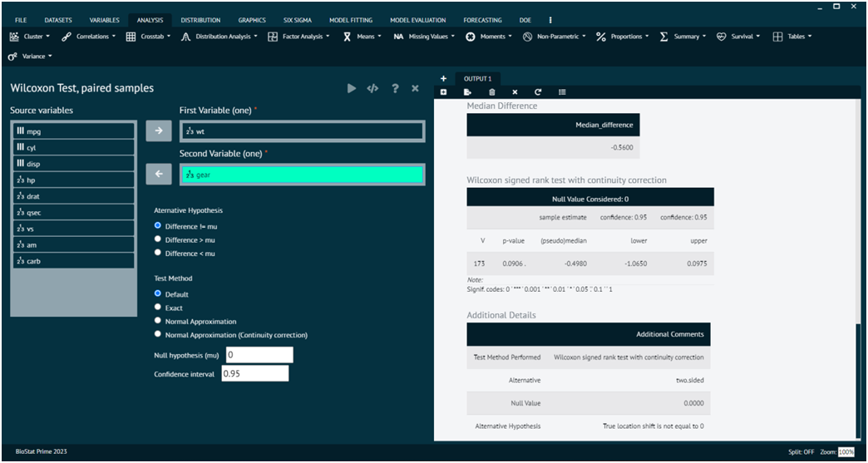Screen dimensions: 868x463
Task: Move gear back with left arrow button
Action: click(x=159, y=175)
